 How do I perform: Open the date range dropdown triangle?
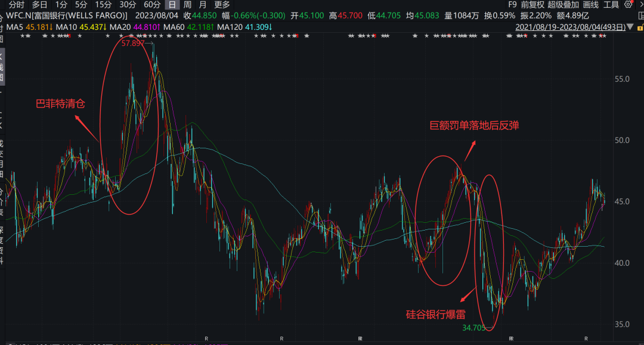(x=630, y=27)
